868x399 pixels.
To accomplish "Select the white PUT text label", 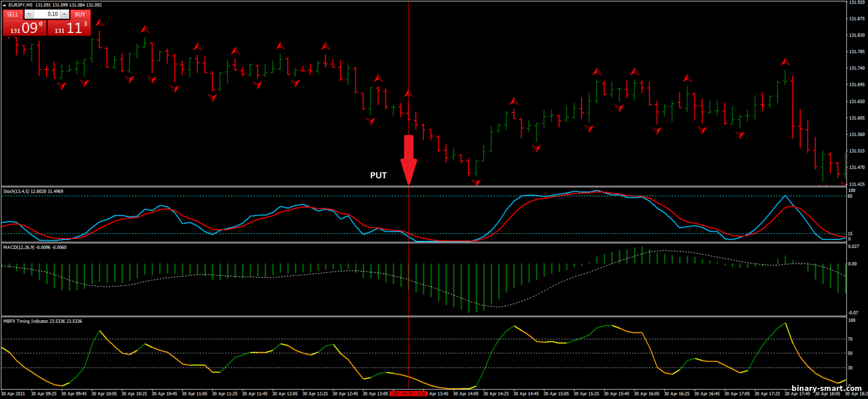I will [x=378, y=175].
